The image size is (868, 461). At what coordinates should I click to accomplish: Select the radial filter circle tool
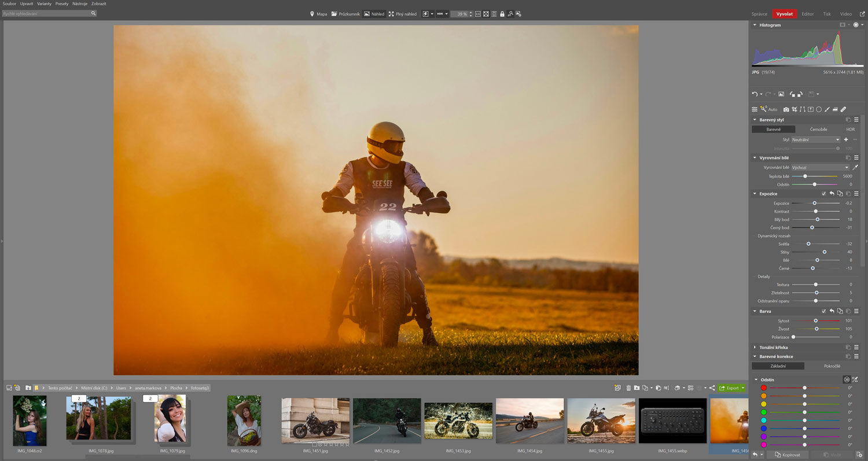pos(819,109)
